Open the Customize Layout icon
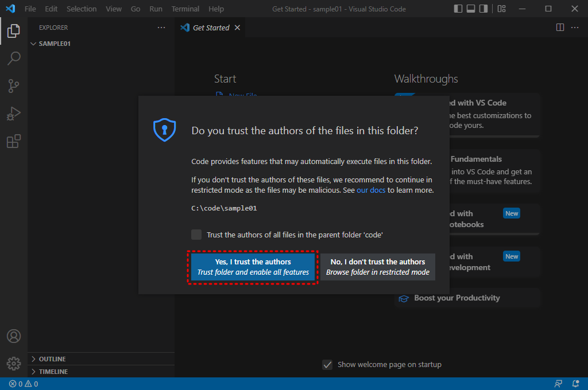This screenshot has width=588, height=390. click(501, 9)
